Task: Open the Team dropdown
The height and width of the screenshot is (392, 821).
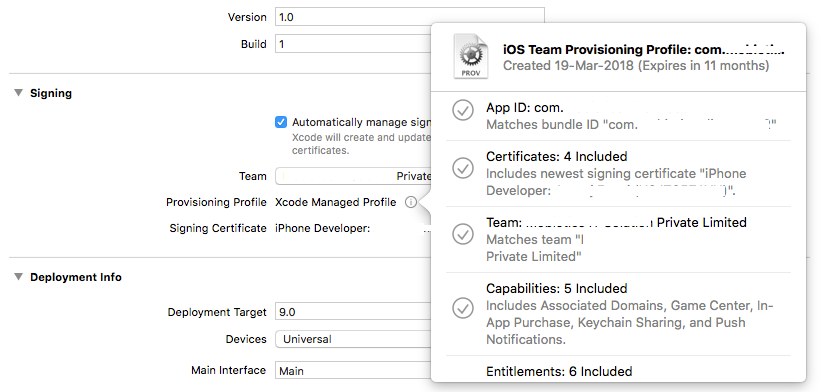Action: point(353,176)
